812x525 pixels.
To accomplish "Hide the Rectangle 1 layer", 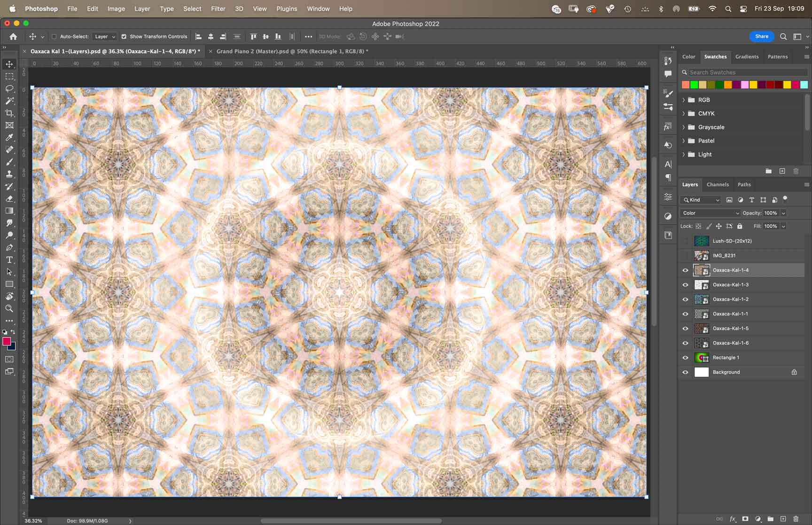I will coord(685,358).
